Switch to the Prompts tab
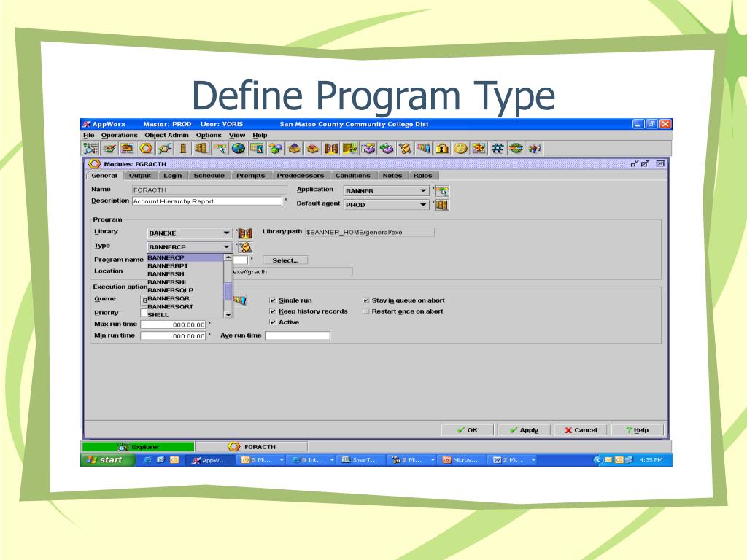 point(251,176)
